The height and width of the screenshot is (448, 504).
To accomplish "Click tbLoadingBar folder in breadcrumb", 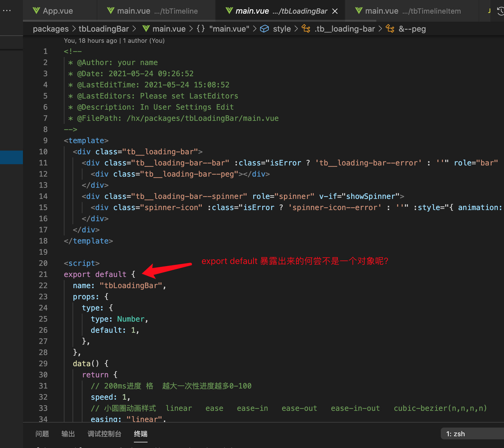I will click(x=104, y=29).
